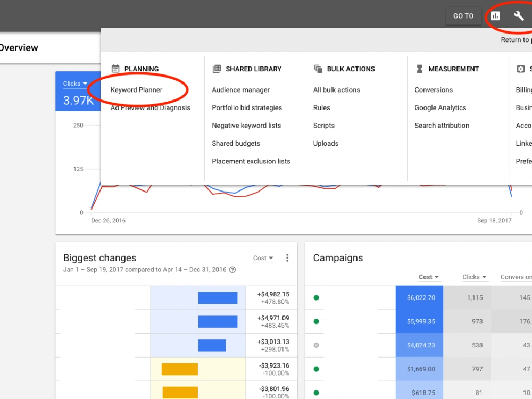Click the Overview page heading
The image size is (532, 399).
tap(19, 48)
